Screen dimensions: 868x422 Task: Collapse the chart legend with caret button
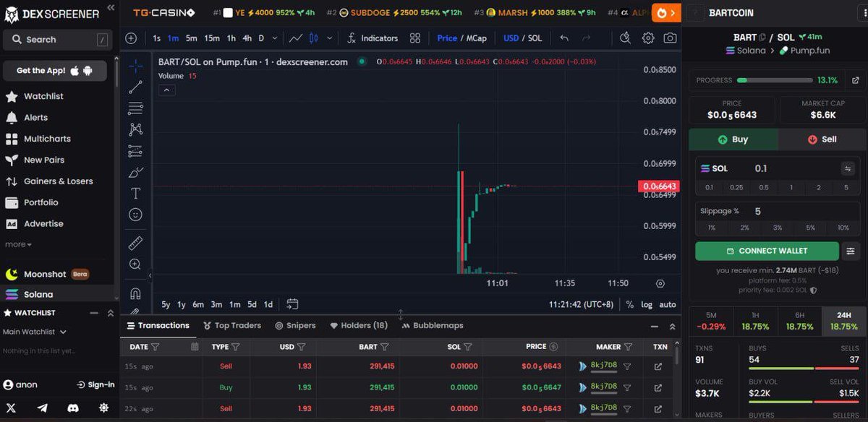(x=166, y=90)
